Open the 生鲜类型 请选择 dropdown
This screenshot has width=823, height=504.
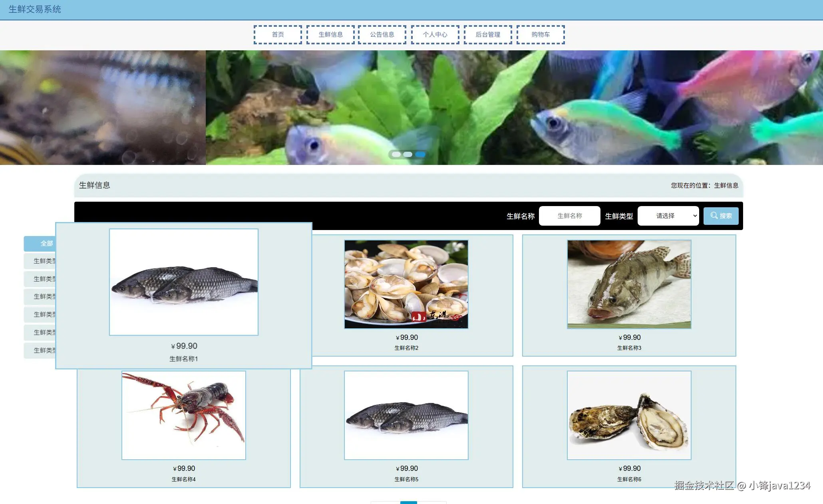click(668, 216)
